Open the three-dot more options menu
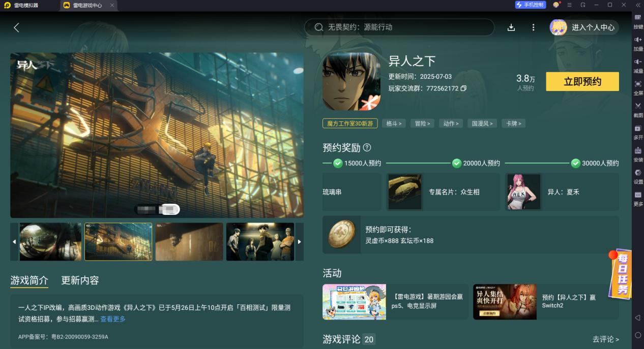The image size is (644, 349). pyautogui.click(x=533, y=27)
